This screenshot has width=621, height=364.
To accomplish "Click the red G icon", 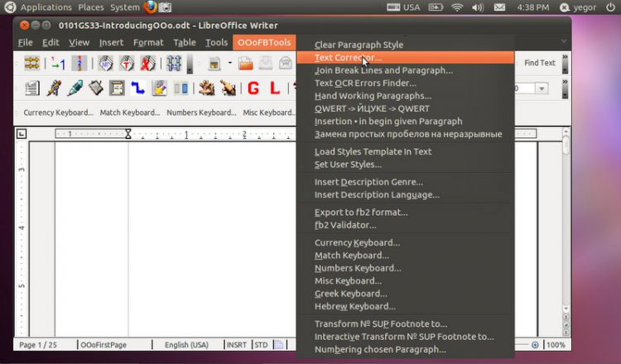I will (x=253, y=89).
